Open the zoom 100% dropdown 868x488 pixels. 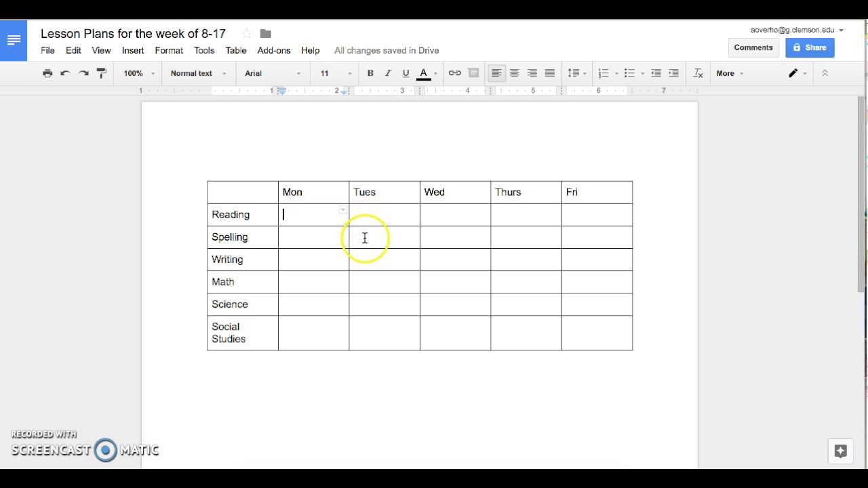click(x=138, y=73)
